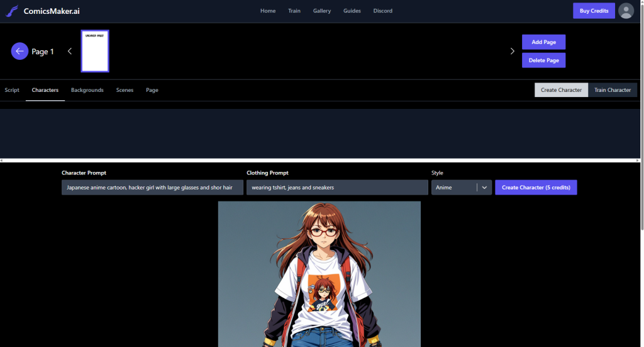Select the Page 1 thumbnail
Image resolution: width=644 pixels, height=347 pixels.
coord(95,51)
